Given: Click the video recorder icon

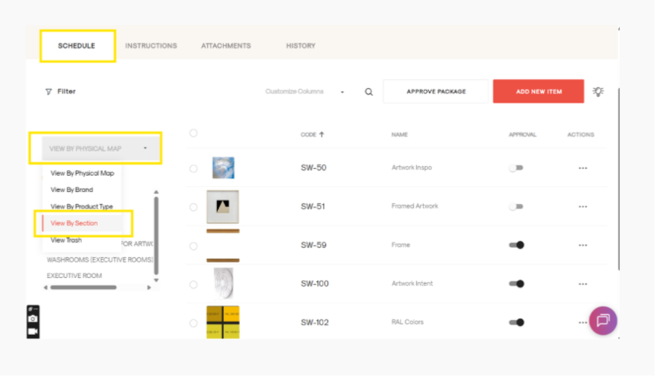Looking at the screenshot, I should point(33,331).
